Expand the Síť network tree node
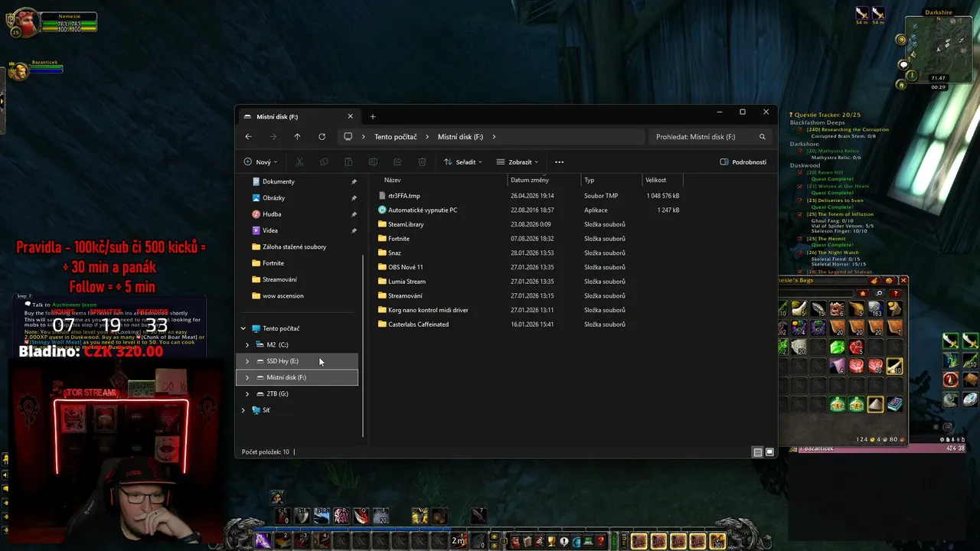The image size is (980, 551). coord(243,410)
